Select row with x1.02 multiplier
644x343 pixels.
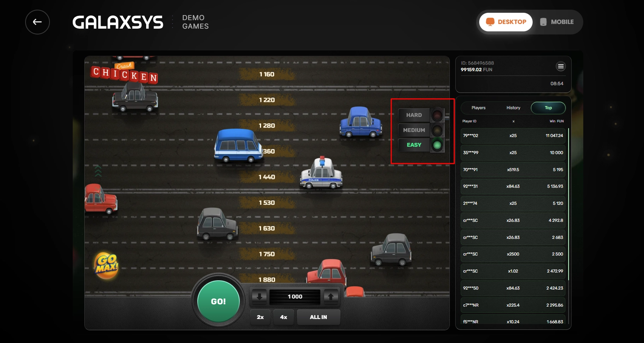coord(513,271)
